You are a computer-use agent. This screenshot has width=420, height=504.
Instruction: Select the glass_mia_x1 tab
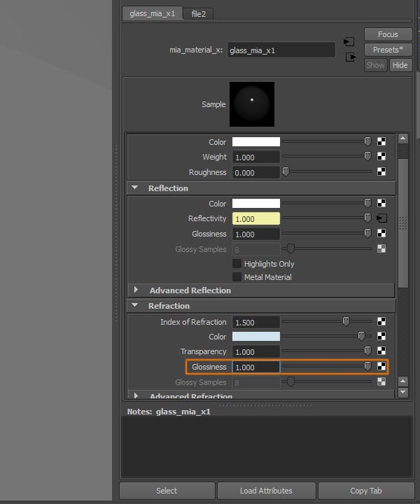152,13
